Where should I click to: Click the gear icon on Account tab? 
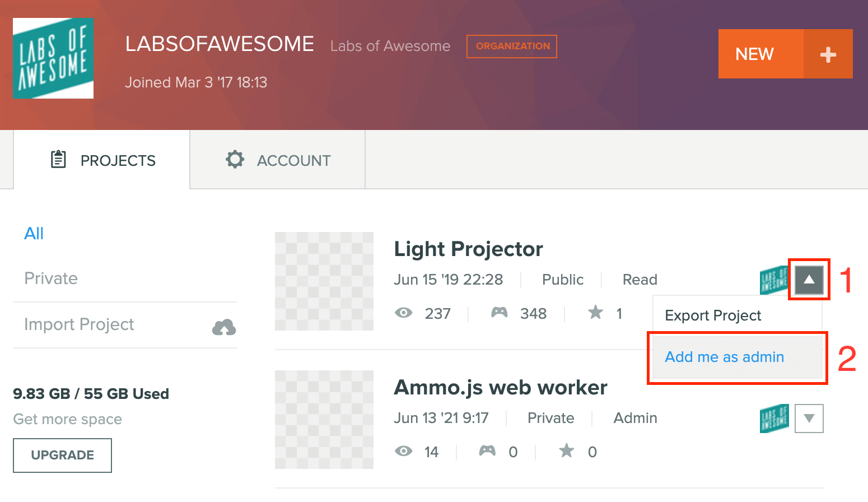point(235,160)
